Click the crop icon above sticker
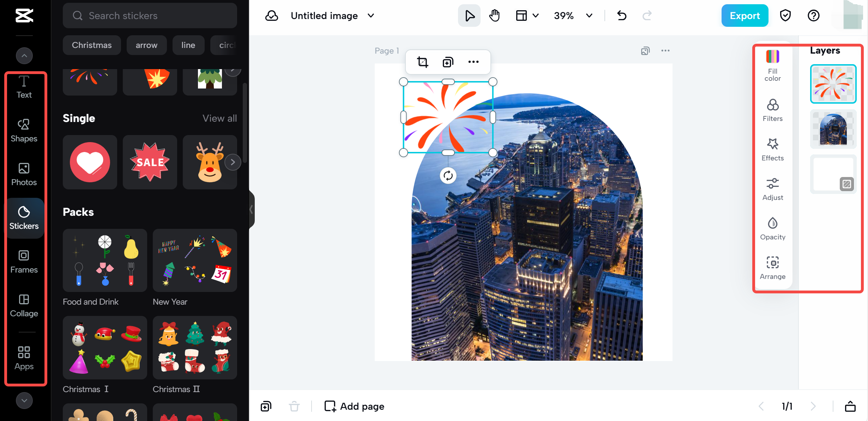The height and width of the screenshot is (421, 868). (422, 62)
